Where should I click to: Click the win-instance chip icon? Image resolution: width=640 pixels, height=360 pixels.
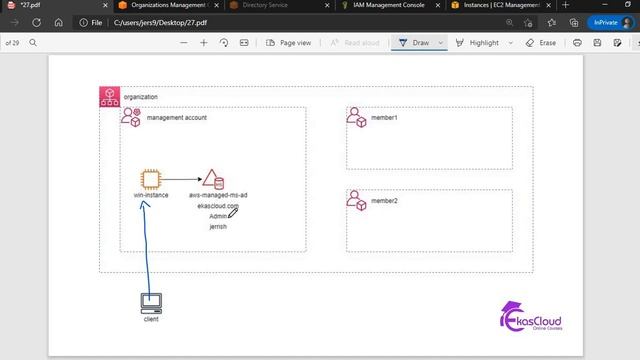click(151, 179)
